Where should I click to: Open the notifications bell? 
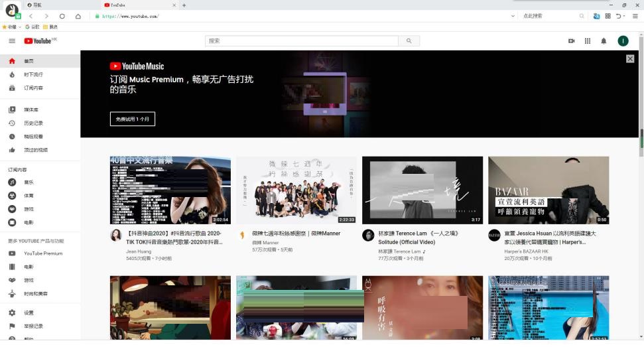pyautogui.click(x=604, y=41)
